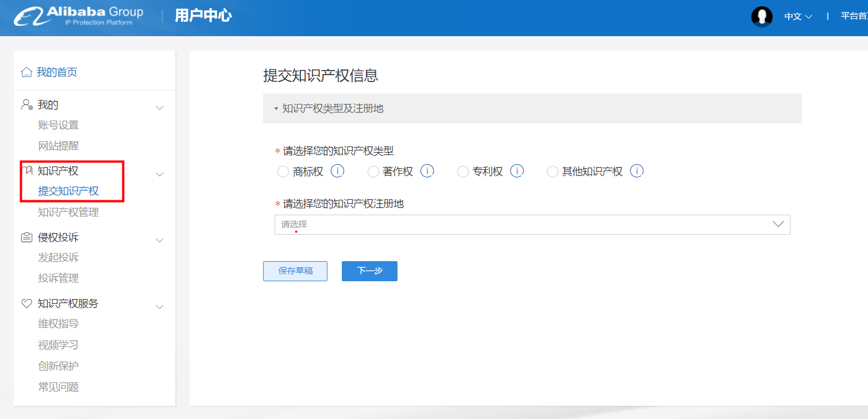Click the 保存草稿 button

(295, 271)
